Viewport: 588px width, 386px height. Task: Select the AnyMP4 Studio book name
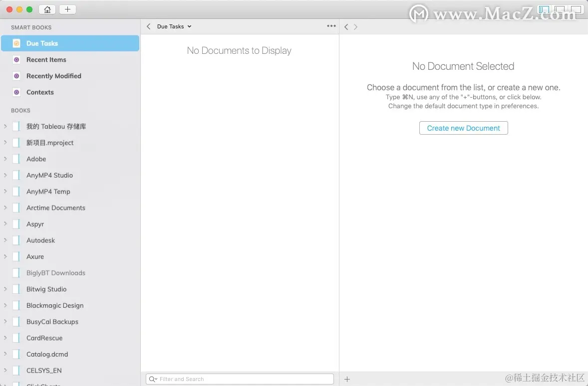tap(49, 176)
